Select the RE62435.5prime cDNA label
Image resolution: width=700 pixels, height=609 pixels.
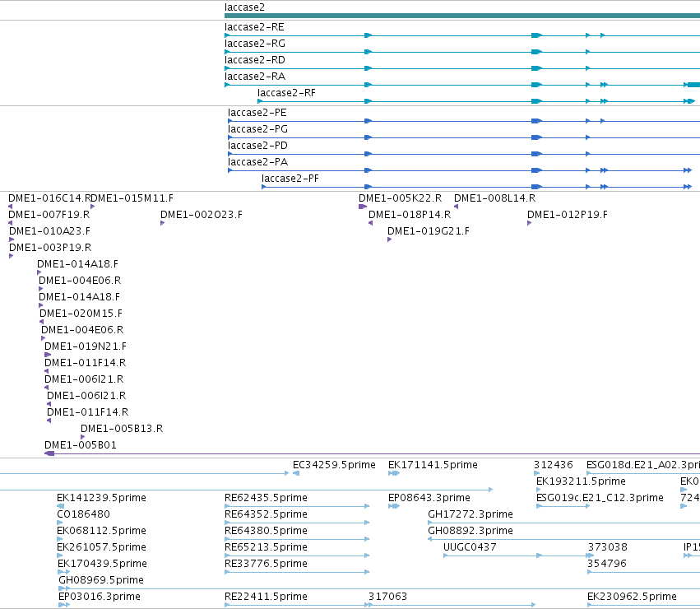point(266,498)
